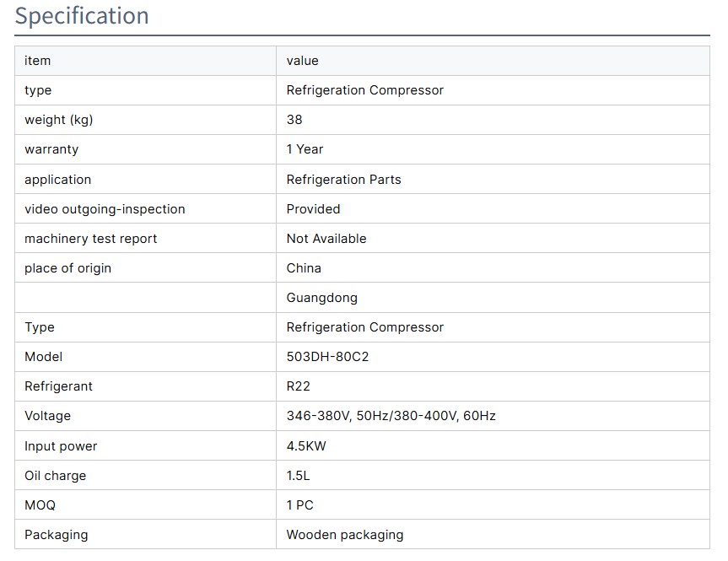Select the 'Wooden packaging' value cell
728x561 pixels.
pos(344,535)
